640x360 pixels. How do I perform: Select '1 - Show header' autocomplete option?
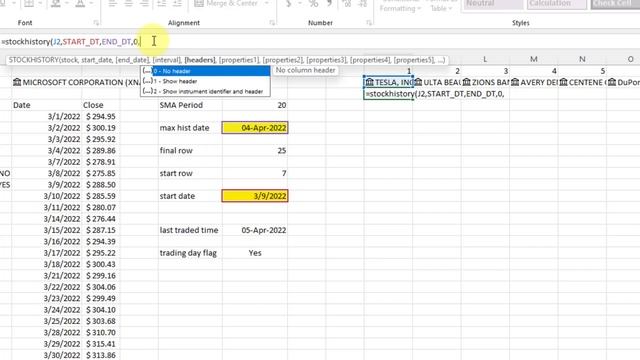[205, 81]
